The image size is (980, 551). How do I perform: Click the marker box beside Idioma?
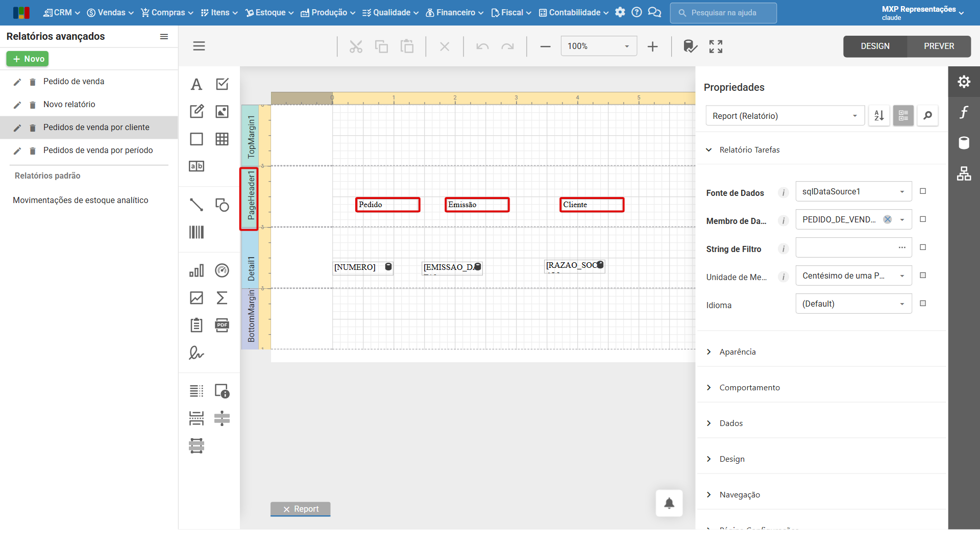(923, 304)
